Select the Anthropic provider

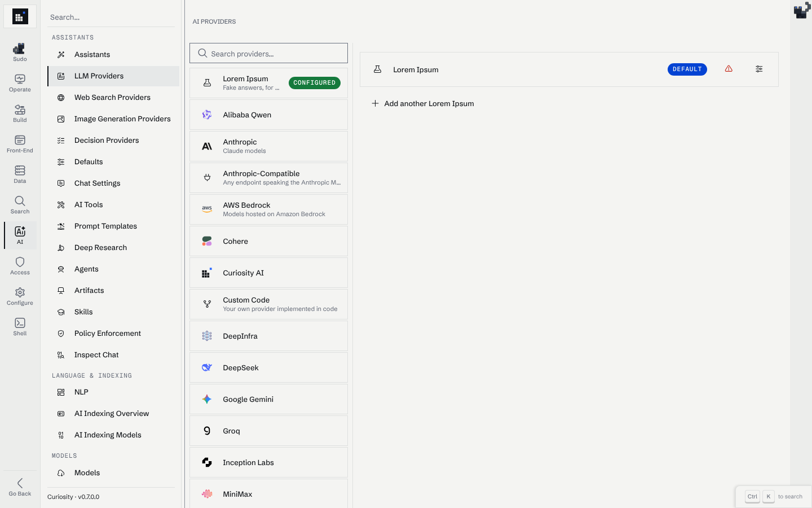268,146
